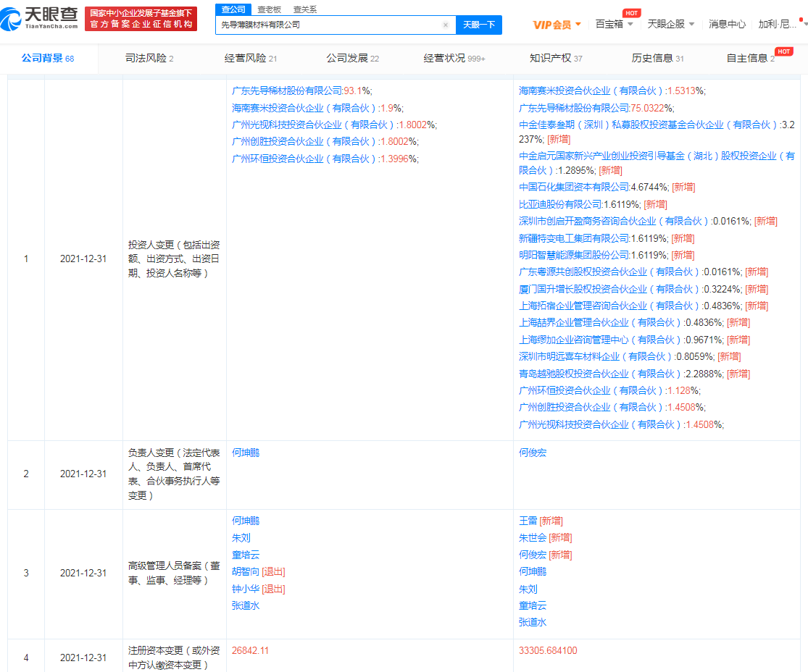
Task: Open 厦门国升增长股权投资合伙企业 link
Action: click(611, 290)
